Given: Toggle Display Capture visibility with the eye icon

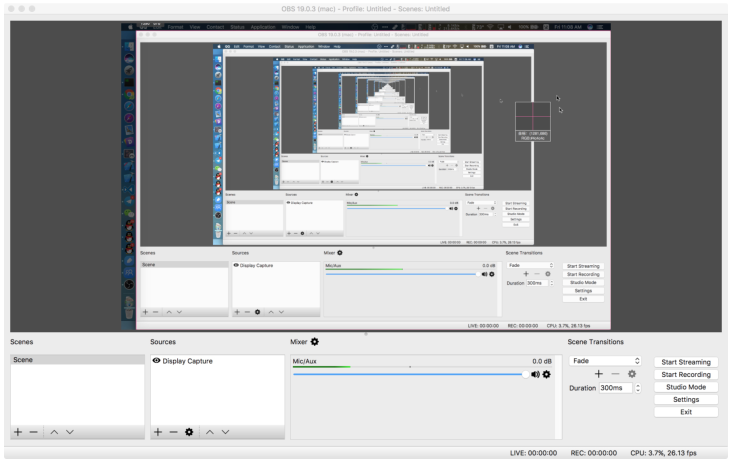Looking at the screenshot, I should [156, 361].
